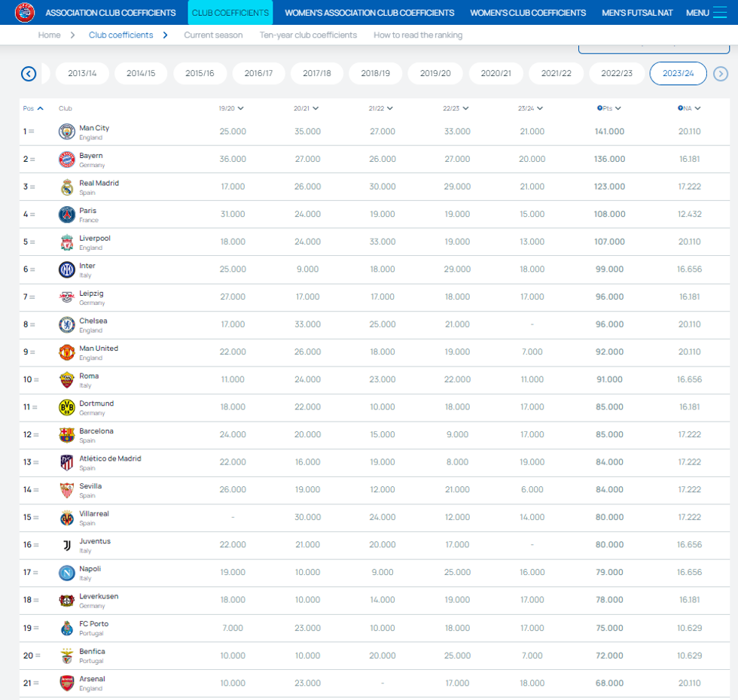Image resolution: width=738 pixels, height=700 pixels.
Task: Select the 2019/20 season pill
Action: coord(435,74)
